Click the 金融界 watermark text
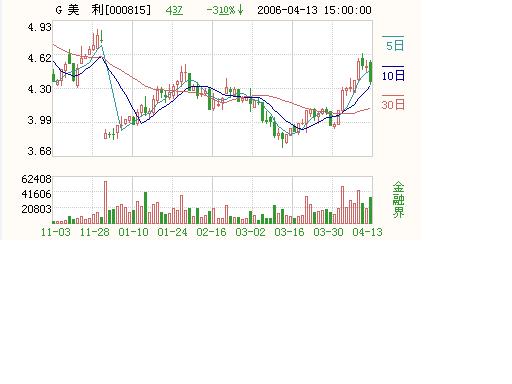Screen dimensions: 512x384 398,199
